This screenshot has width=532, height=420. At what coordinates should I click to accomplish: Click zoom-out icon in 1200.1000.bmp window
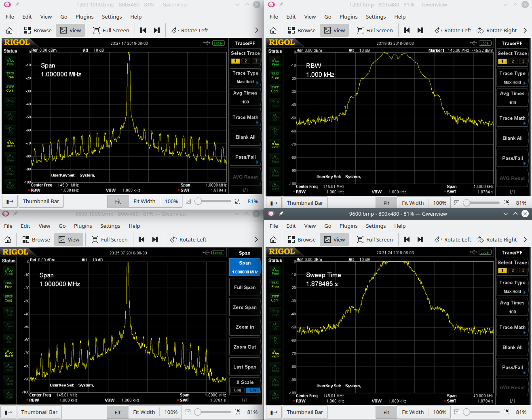pos(188,201)
